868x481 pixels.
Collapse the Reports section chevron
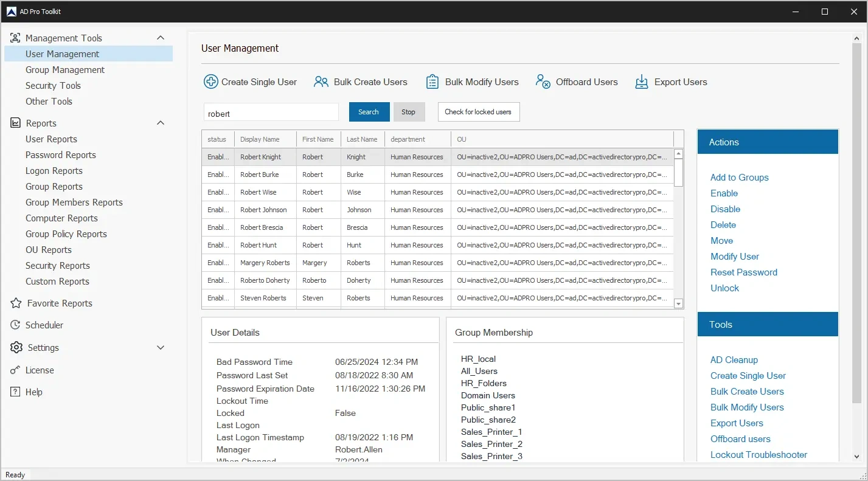pos(161,123)
